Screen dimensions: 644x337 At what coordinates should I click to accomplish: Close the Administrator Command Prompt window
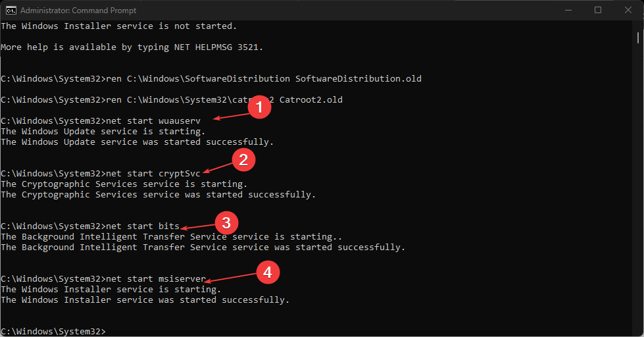click(628, 11)
